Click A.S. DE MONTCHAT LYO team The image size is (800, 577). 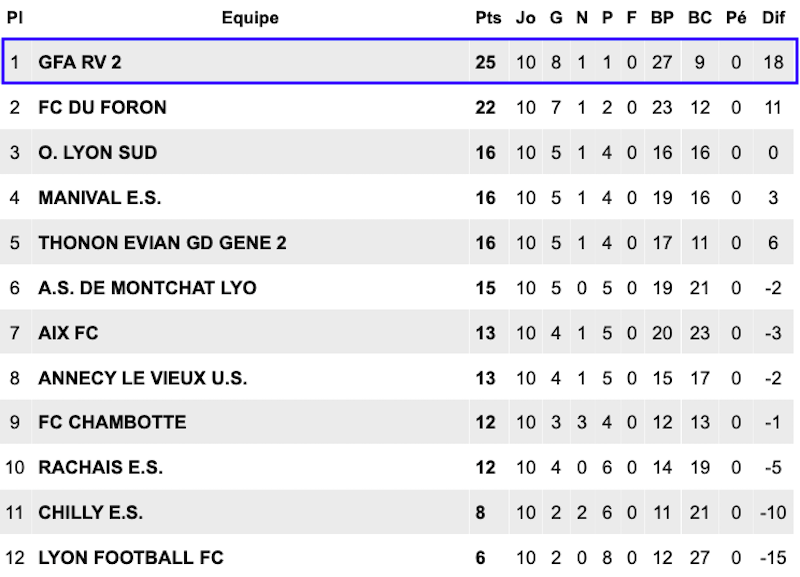[147, 288]
